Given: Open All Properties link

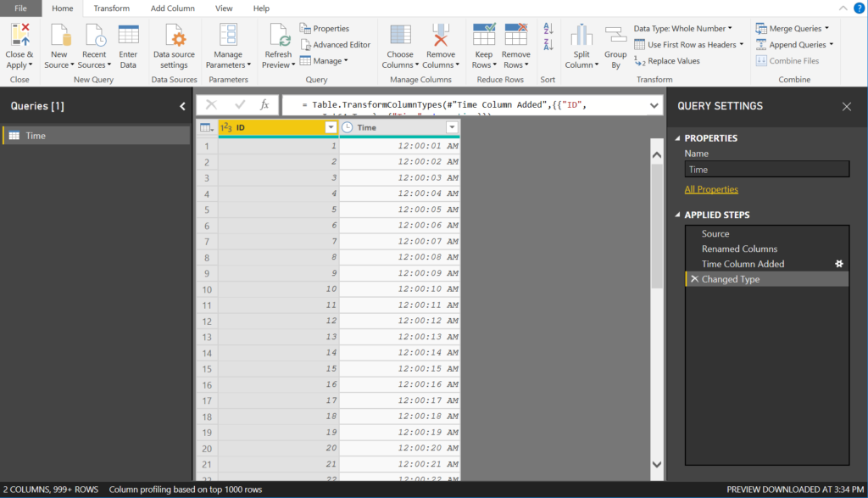Looking at the screenshot, I should 711,189.
